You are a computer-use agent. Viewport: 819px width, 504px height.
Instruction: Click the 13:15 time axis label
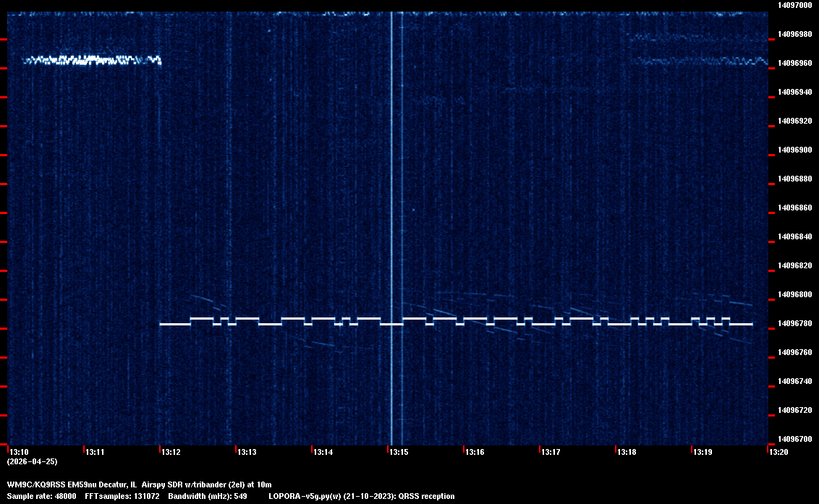coord(399,453)
